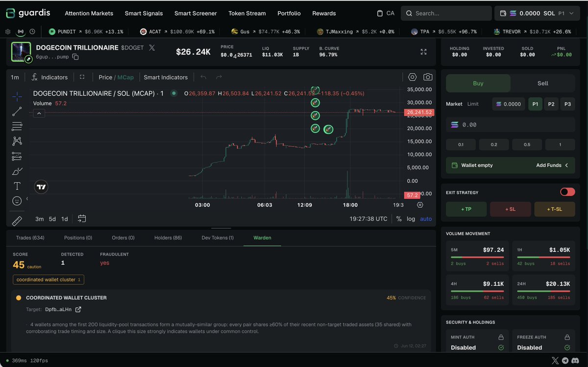This screenshot has height=367, width=588.
Task: Add a stop loss with + SL
Action: pos(510,209)
